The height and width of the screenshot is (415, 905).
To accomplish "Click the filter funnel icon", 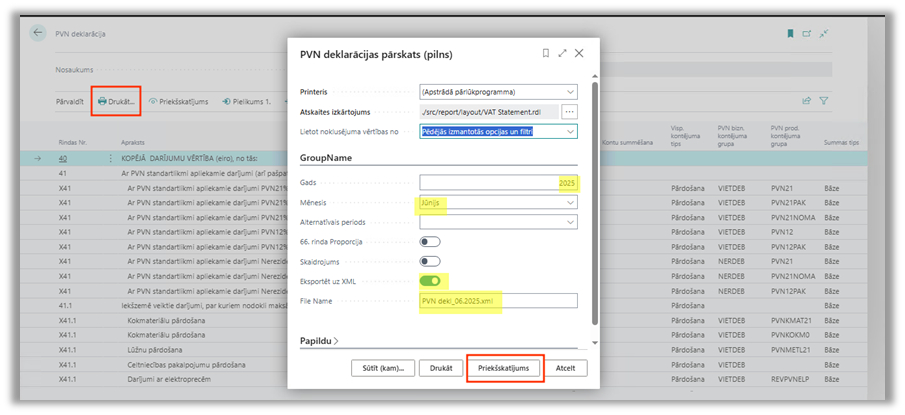I will tap(824, 101).
